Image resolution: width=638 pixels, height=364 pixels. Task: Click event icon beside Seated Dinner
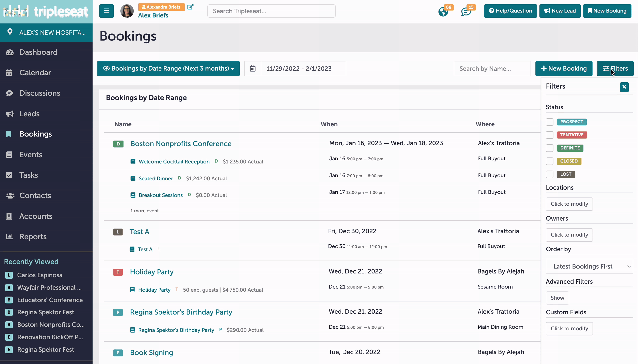point(133,178)
